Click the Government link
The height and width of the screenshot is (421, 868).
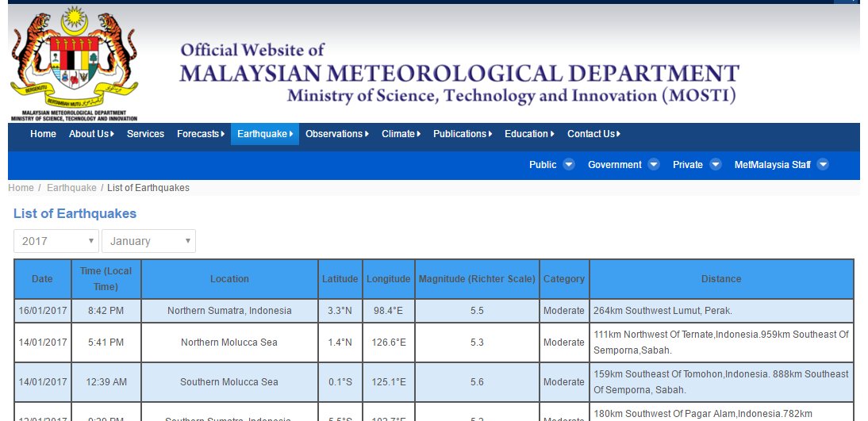tap(615, 165)
